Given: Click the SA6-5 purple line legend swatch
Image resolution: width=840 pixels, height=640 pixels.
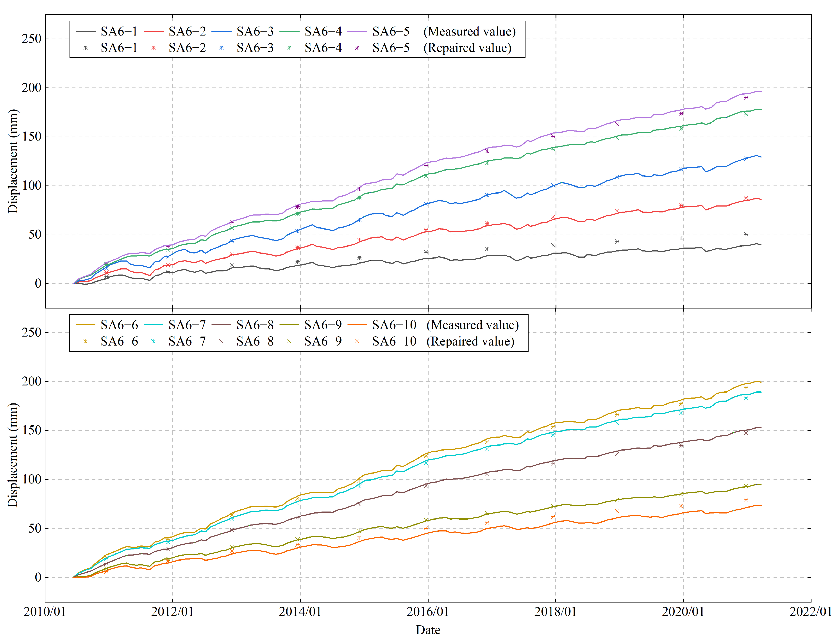Looking at the screenshot, I should 357,31.
